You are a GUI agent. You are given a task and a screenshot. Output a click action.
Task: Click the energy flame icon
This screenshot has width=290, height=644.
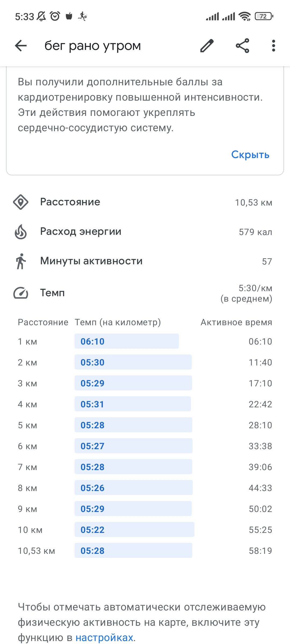pyautogui.click(x=21, y=232)
